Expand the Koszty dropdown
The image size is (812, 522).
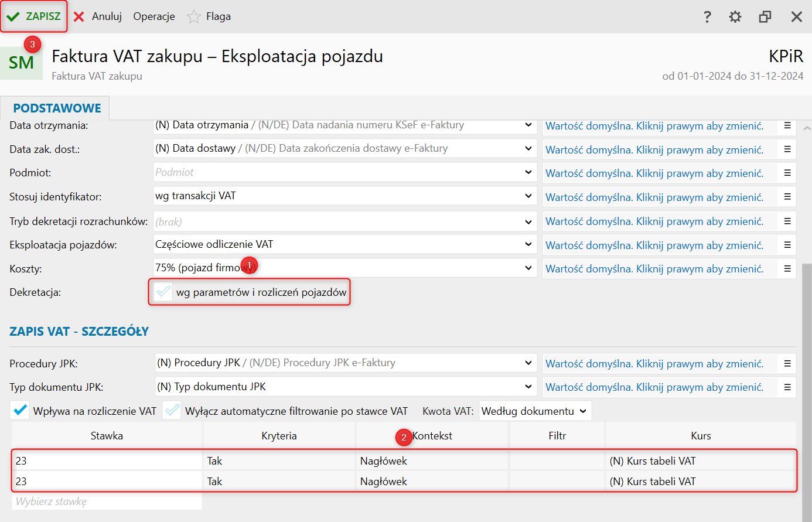pos(528,268)
